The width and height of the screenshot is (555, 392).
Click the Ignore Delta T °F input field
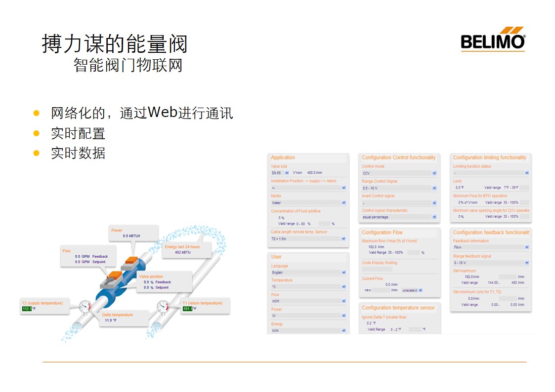point(415,329)
